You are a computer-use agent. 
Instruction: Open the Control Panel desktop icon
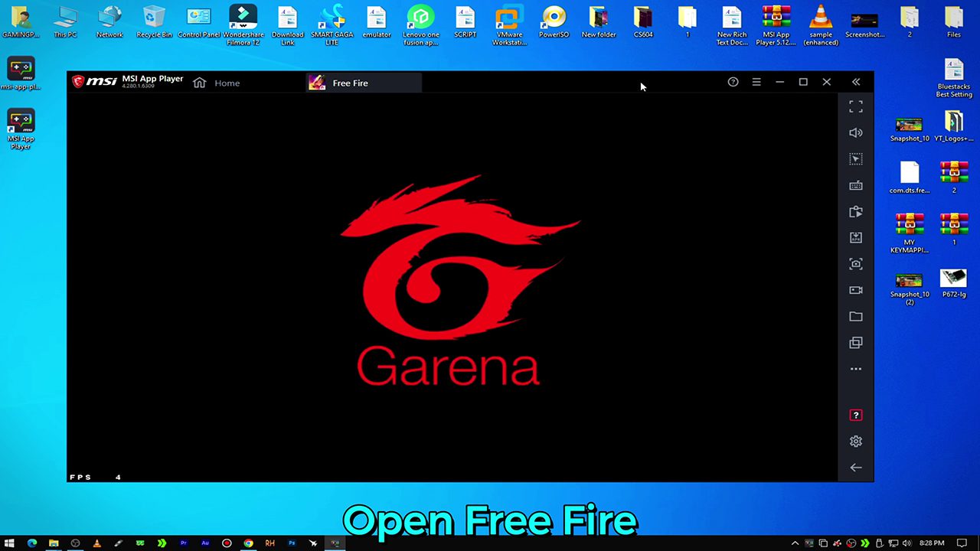(198, 21)
